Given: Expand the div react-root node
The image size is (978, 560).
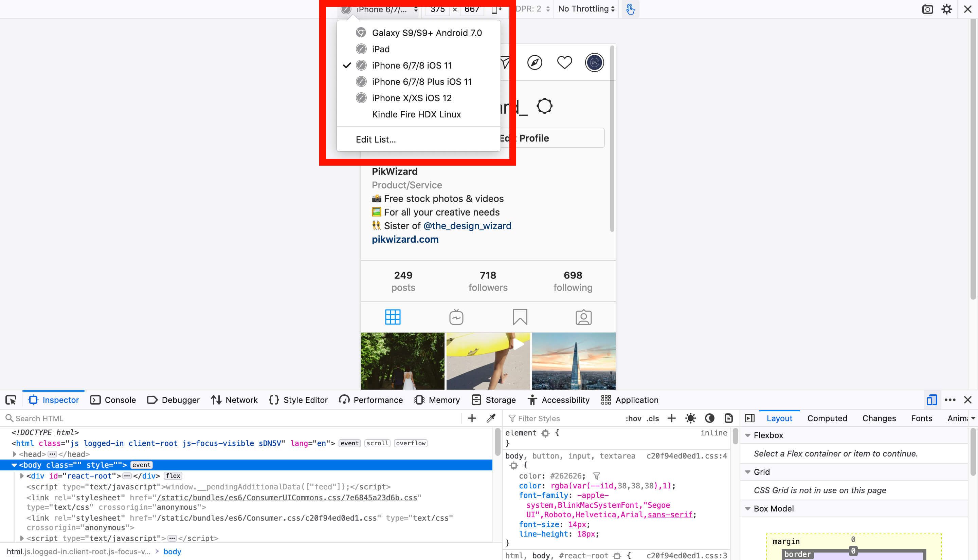Looking at the screenshot, I should 21,476.
